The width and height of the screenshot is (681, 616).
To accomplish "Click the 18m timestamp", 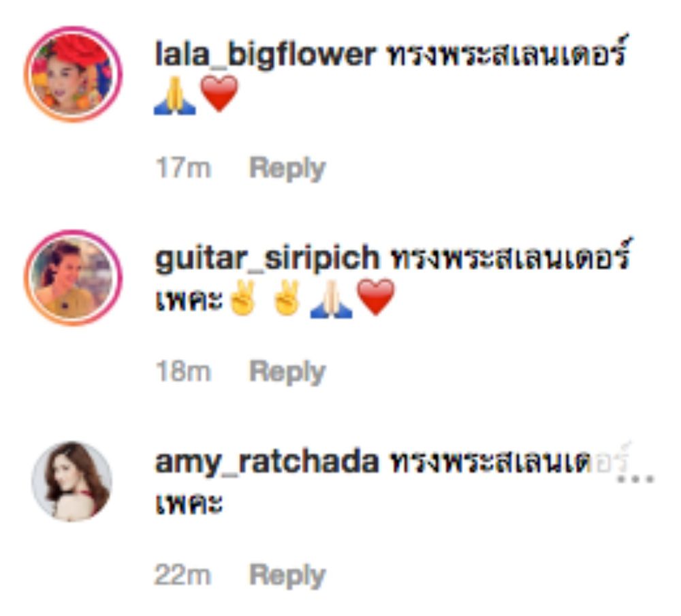I will [x=183, y=371].
